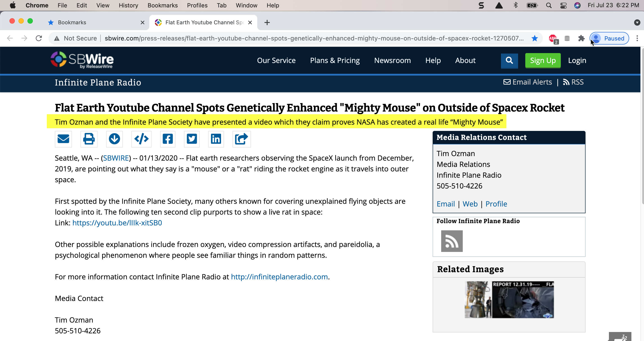Close the Bookmarks tab
The image size is (644, 341).
pos(143,22)
